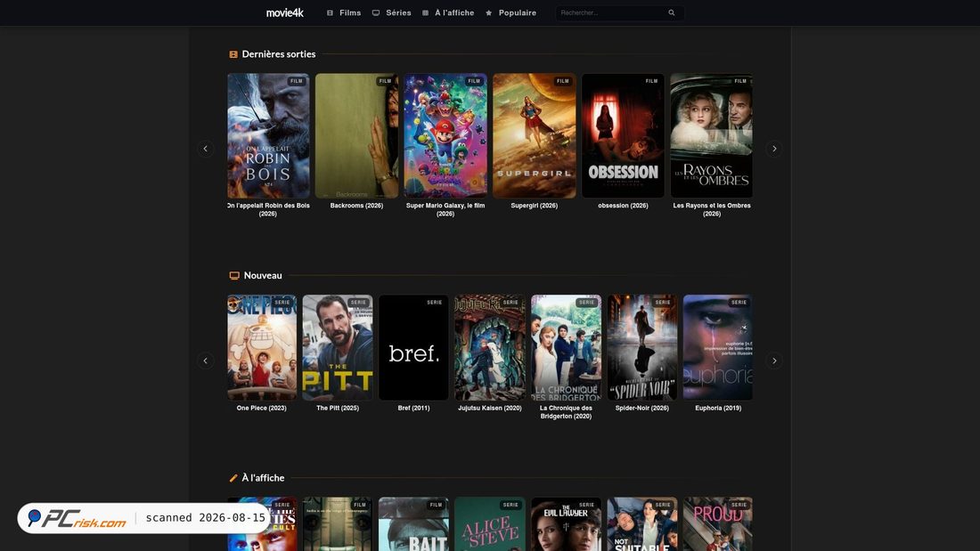Open the Proud poster
The height and width of the screenshot is (551, 980).
coord(717,524)
